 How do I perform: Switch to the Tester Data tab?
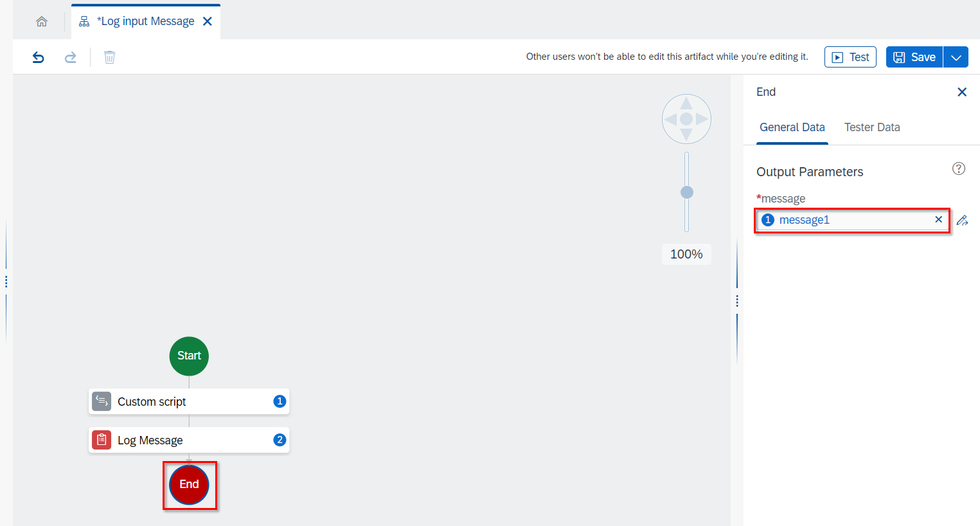pyautogui.click(x=872, y=127)
